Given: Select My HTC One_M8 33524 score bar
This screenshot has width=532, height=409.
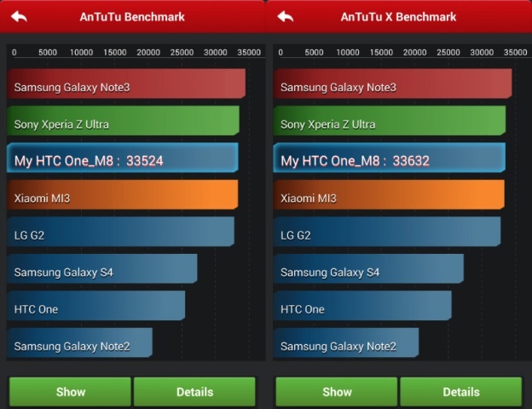Looking at the screenshot, I should pyautogui.click(x=123, y=158).
